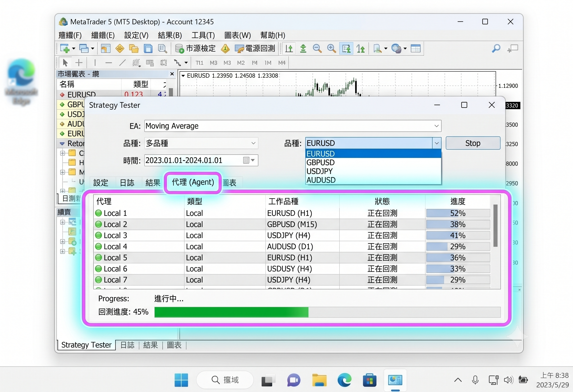Select the trendline drawing tool

pos(122,63)
